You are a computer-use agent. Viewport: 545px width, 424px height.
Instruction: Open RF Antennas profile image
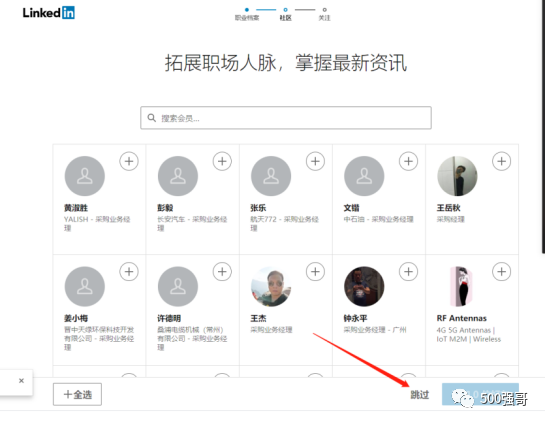pyautogui.click(x=462, y=286)
